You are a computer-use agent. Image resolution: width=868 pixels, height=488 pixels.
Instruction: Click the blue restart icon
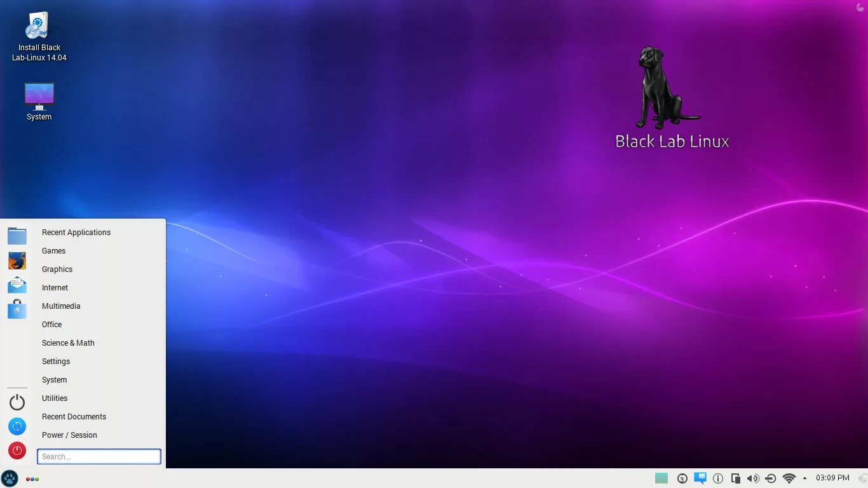[17, 426]
